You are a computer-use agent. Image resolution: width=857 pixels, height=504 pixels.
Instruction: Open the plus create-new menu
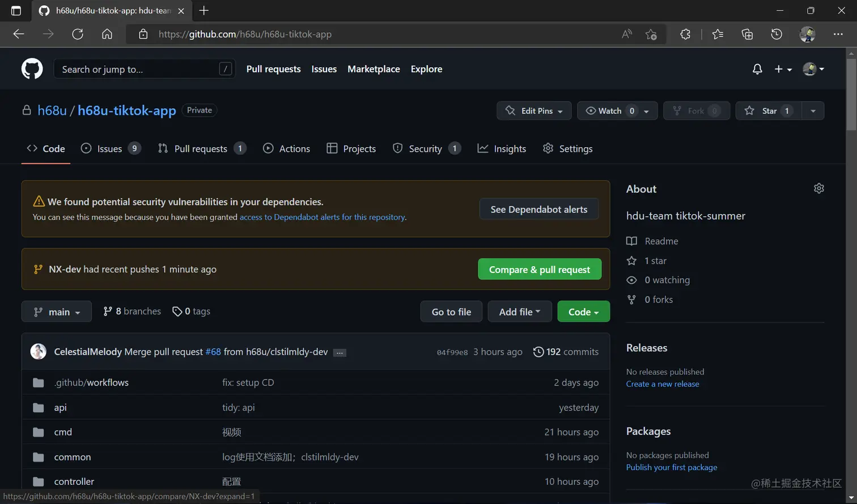[783, 69]
